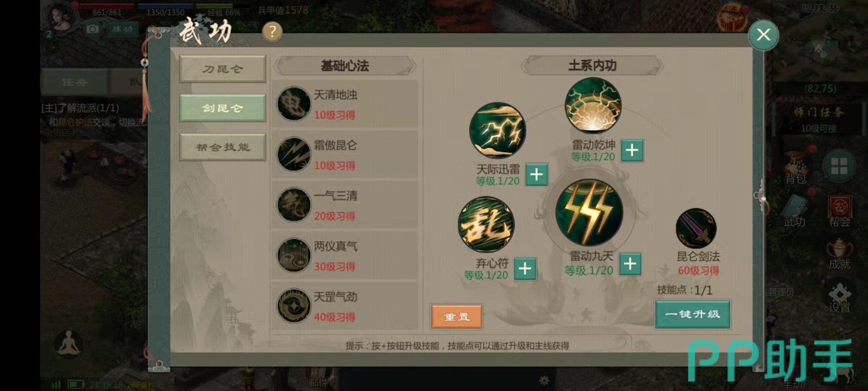
Task: Select the 天际迅雷 lightning skill icon
Action: tap(497, 130)
